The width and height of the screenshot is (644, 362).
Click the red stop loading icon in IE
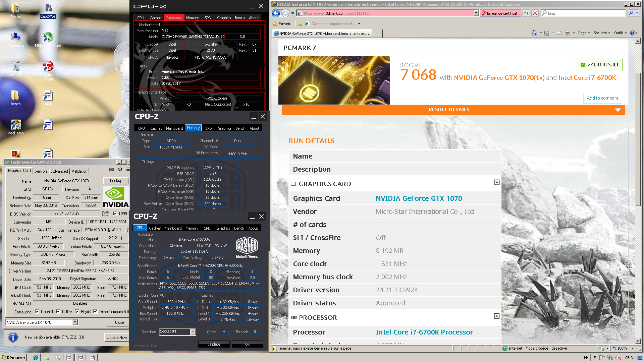535,13
